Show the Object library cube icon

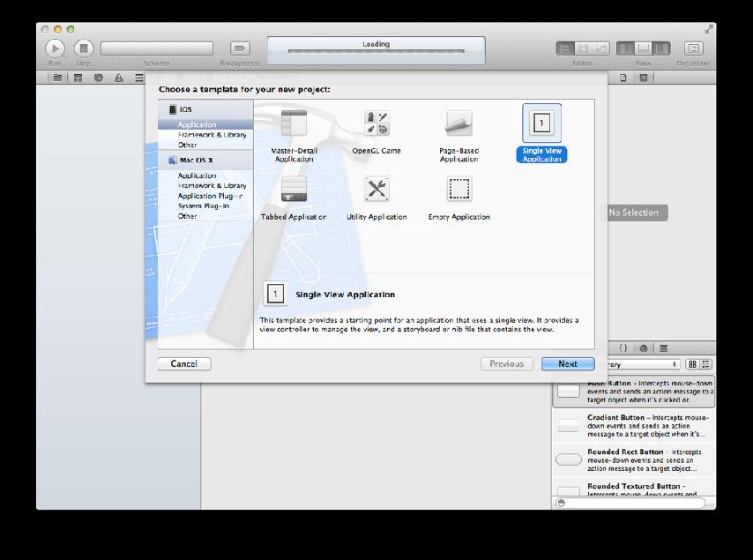pyautogui.click(x=644, y=348)
